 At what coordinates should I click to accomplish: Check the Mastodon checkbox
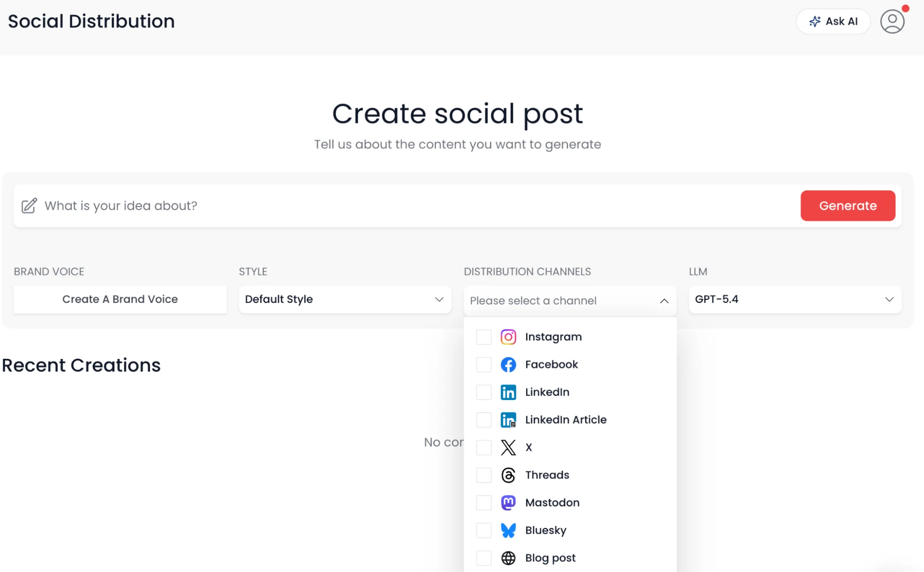[x=483, y=503]
